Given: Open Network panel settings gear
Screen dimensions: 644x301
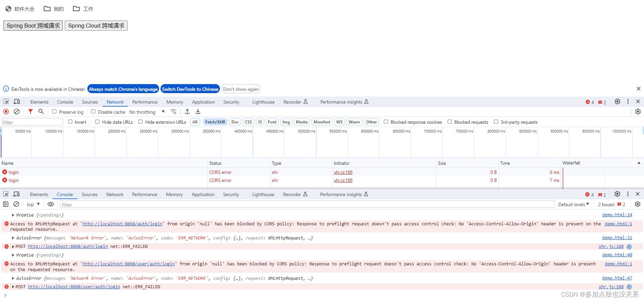Looking at the screenshot, I should [x=638, y=112].
